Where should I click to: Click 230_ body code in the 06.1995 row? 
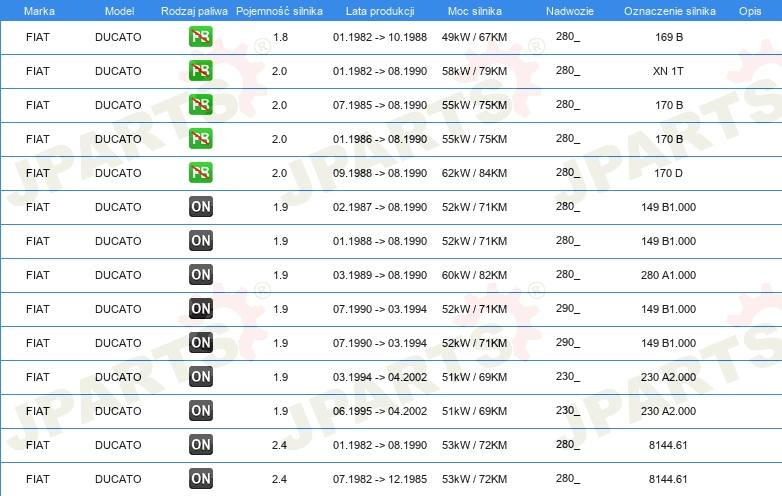[568, 410]
